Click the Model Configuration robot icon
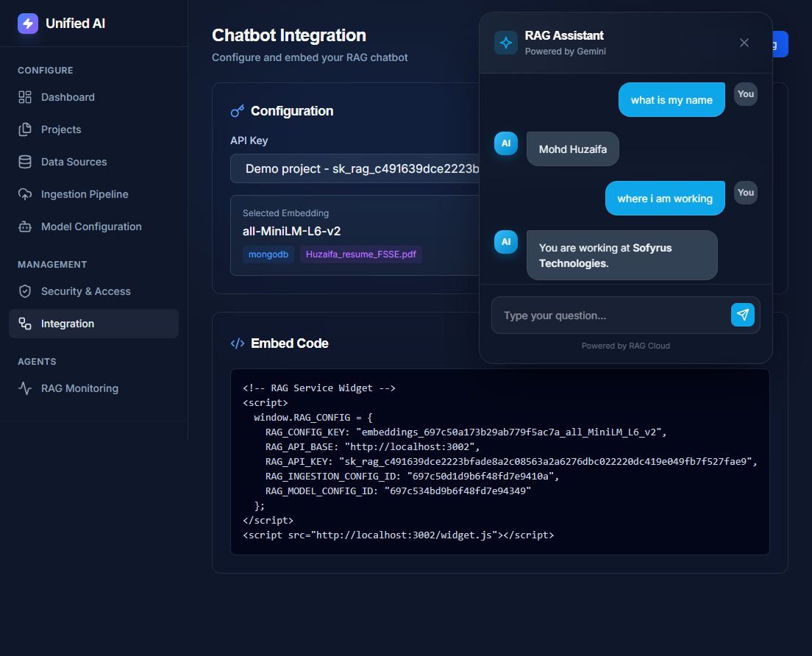The height and width of the screenshot is (656, 812). click(x=25, y=227)
